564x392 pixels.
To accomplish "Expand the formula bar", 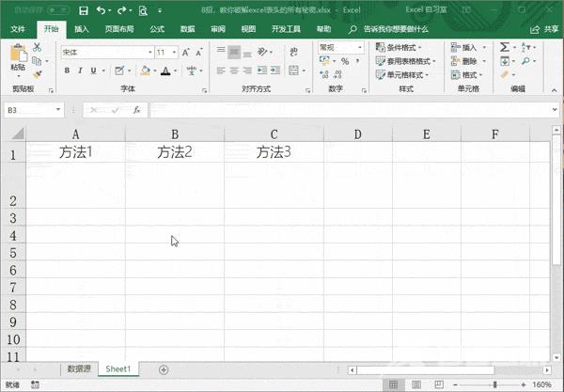I will (x=555, y=110).
